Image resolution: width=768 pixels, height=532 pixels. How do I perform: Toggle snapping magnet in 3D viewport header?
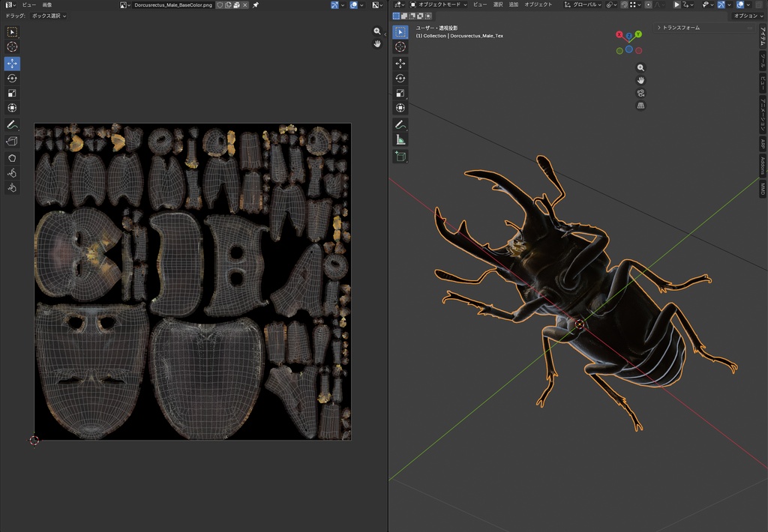pos(625,4)
